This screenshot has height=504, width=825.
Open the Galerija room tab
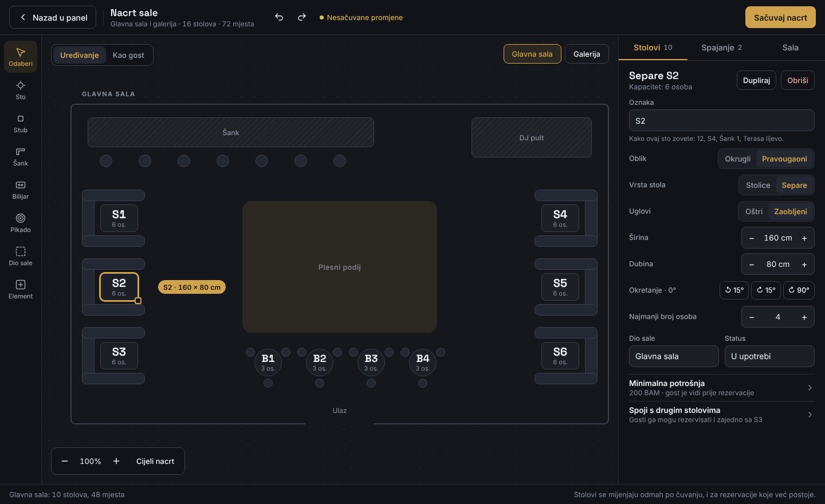(587, 54)
